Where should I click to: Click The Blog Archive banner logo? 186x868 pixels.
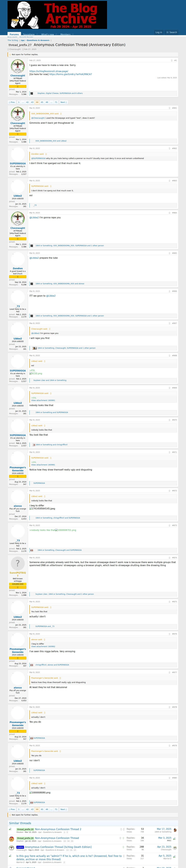coord(57,15)
